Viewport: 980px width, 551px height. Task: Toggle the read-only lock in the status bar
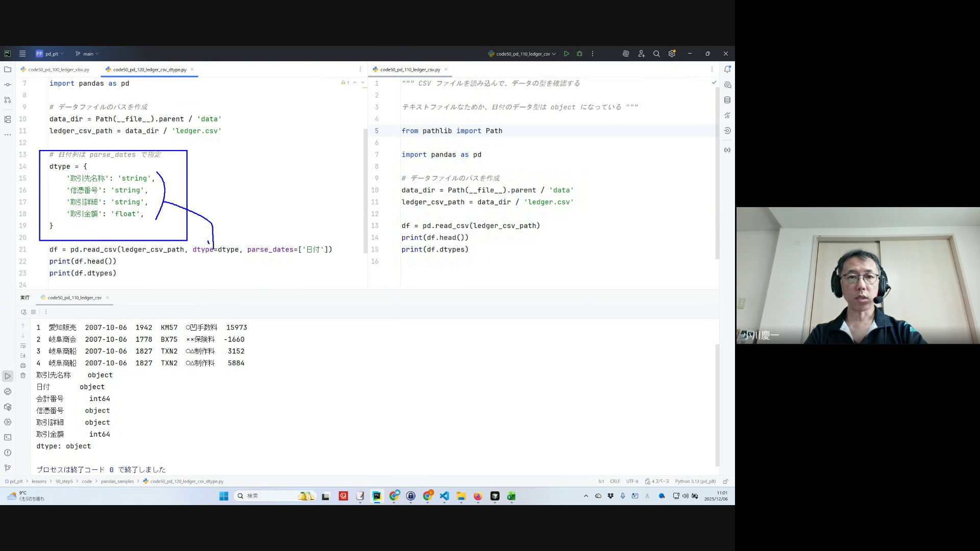click(725, 481)
